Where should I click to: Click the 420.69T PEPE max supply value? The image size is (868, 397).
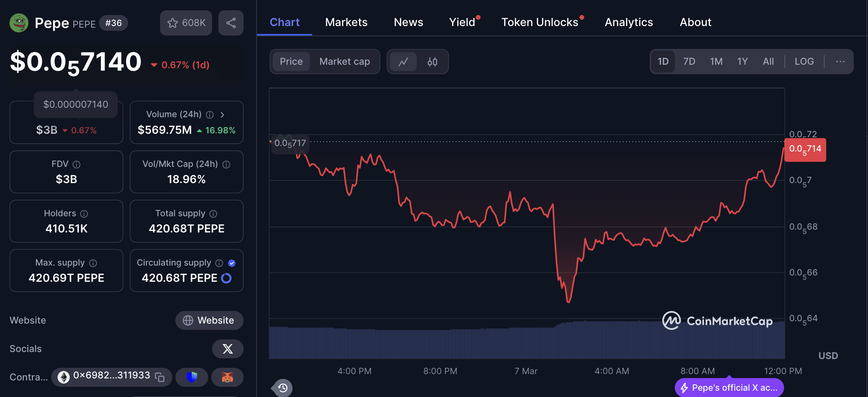(x=67, y=278)
